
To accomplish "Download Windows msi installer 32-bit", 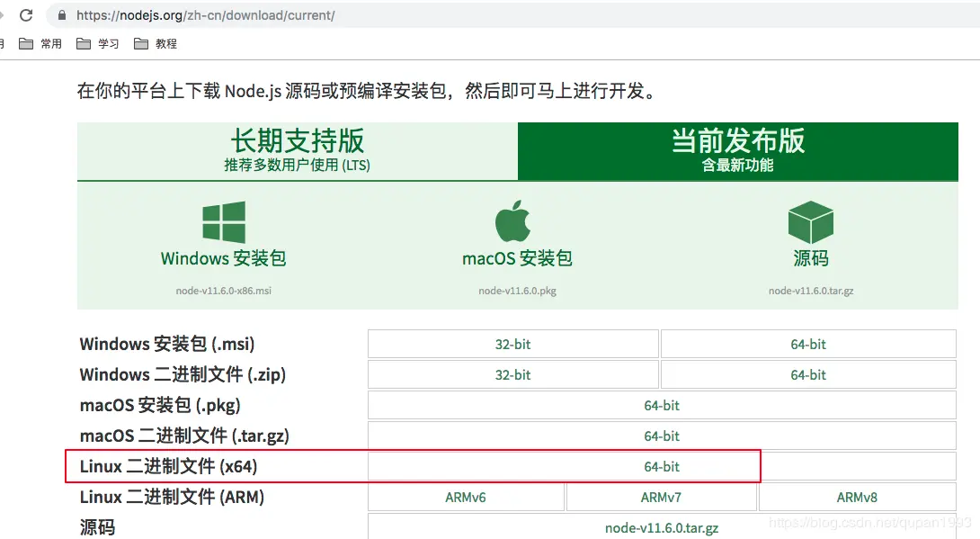I will coord(513,344).
